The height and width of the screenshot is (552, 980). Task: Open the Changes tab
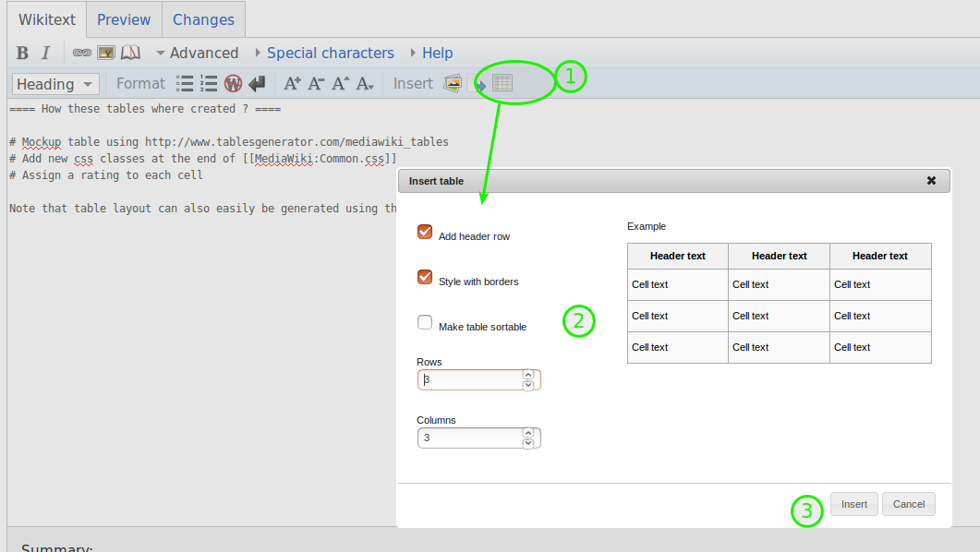[x=203, y=19]
